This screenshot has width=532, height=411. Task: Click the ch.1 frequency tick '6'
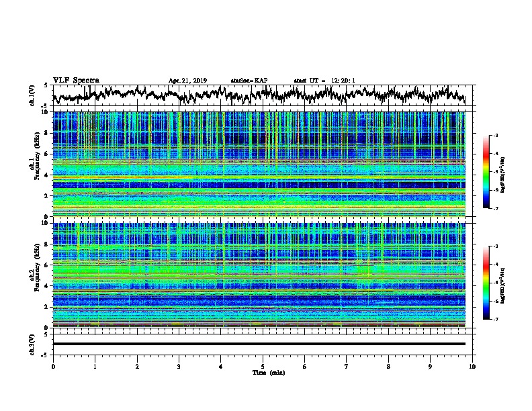pyautogui.click(x=47, y=154)
